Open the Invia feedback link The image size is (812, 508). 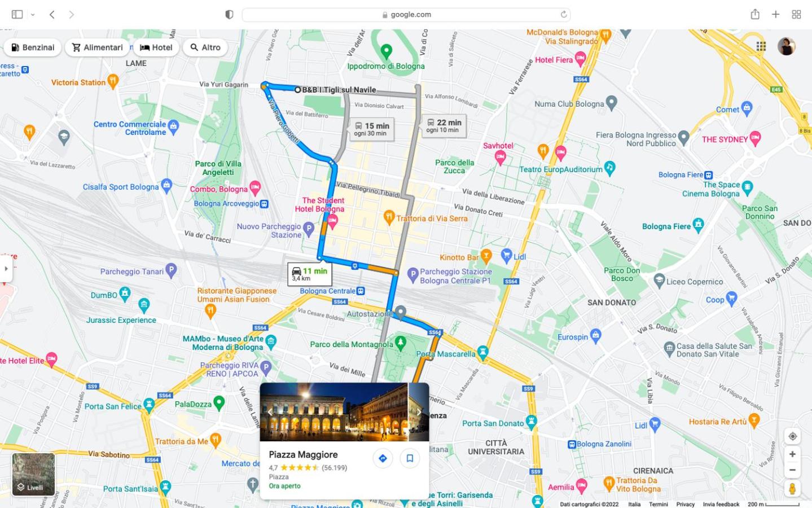point(721,505)
